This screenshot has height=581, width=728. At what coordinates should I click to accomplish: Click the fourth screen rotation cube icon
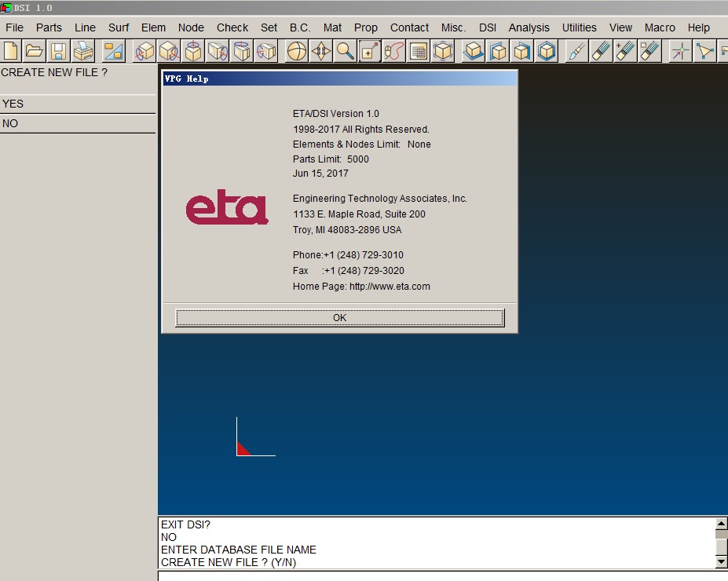pos(217,51)
